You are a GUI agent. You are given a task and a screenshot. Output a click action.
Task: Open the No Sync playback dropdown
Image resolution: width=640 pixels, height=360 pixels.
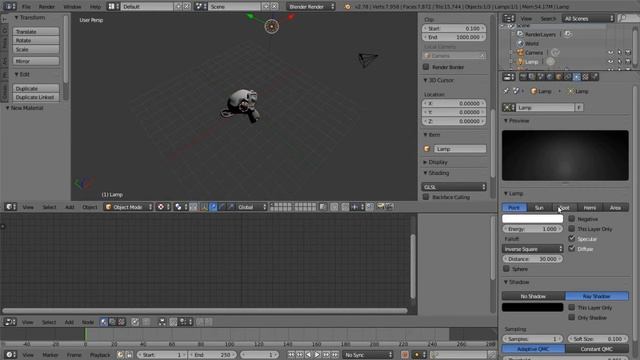tap(368, 355)
